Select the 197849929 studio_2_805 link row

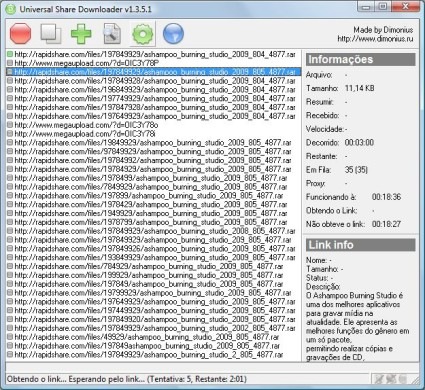pyautogui.click(x=154, y=355)
